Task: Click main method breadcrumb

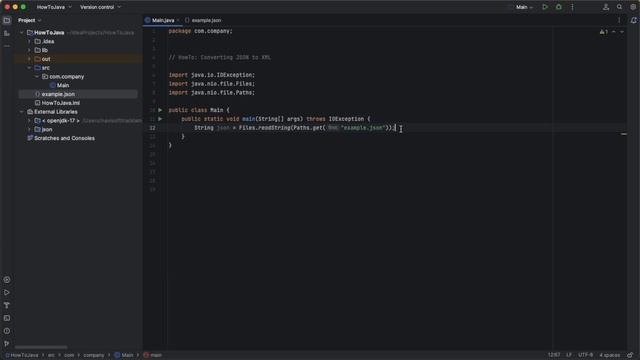Action: [152, 355]
